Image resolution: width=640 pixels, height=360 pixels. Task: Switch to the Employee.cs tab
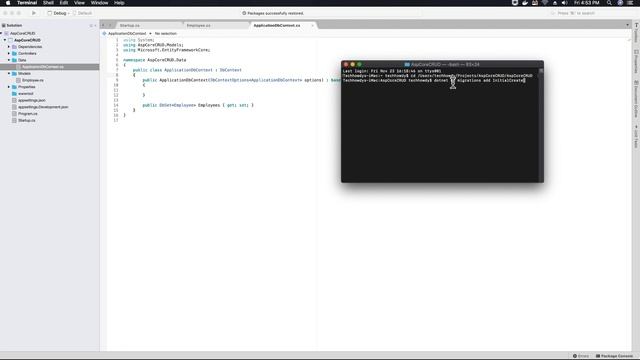198,25
